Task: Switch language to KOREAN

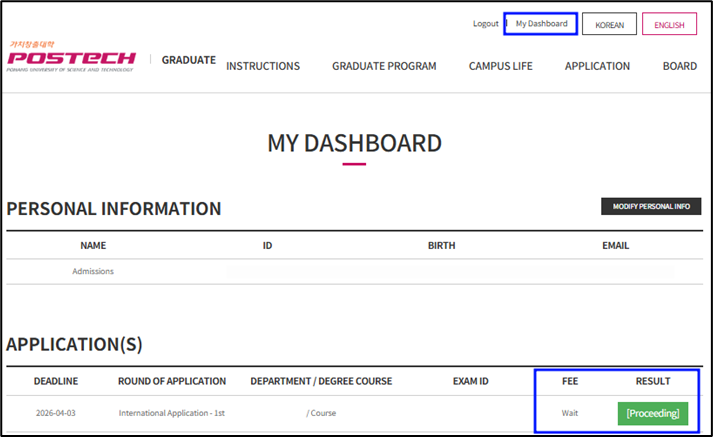Action: 609,24
